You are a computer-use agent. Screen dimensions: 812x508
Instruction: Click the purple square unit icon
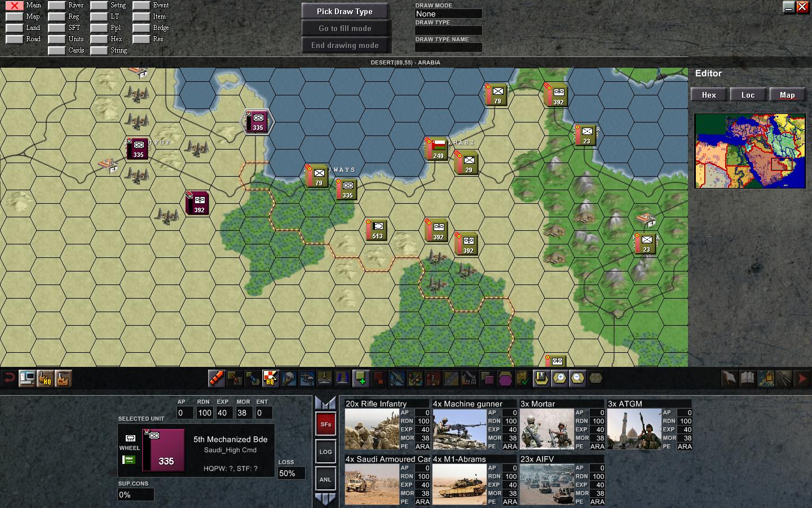[x=487, y=378]
